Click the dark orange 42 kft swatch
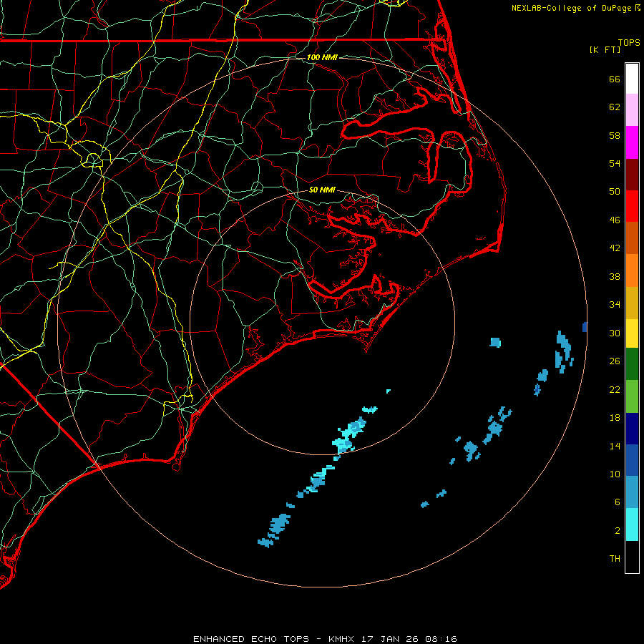The width and height of the screenshot is (644, 644). pos(632,238)
